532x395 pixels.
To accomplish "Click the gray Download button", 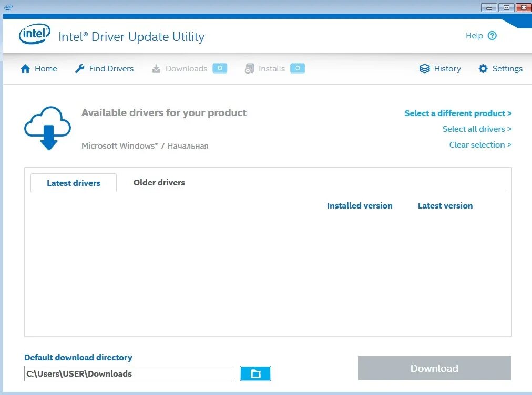I will pyautogui.click(x=434, y=368).
